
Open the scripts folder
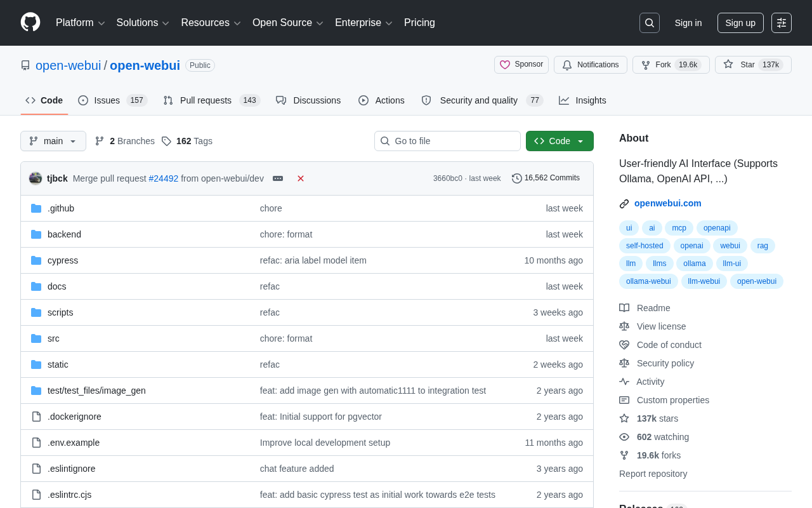coord(60,312)
